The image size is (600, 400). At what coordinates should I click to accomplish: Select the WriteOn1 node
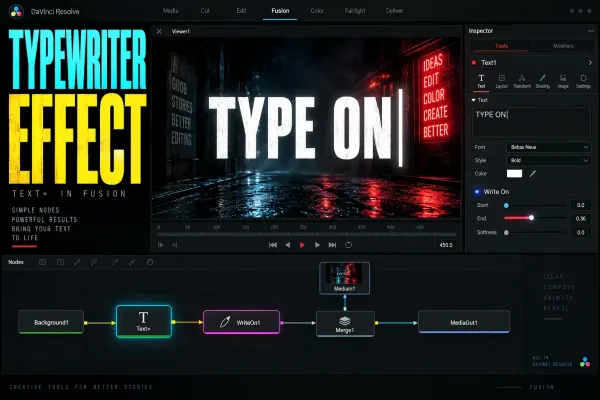tap(241, 322)
